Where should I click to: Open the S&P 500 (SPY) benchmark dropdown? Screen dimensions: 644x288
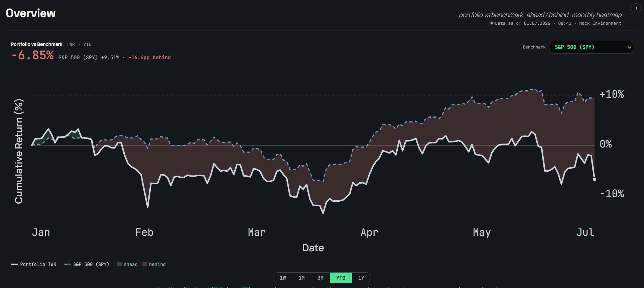591,47
